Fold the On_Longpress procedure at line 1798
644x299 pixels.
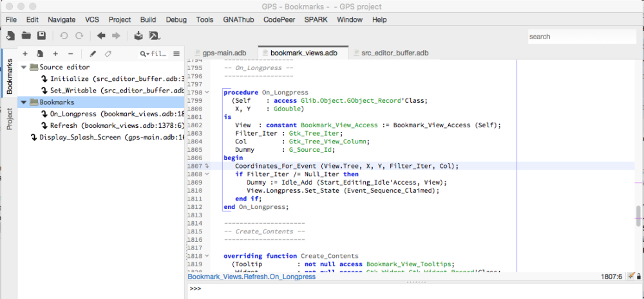[x=206, y=93]
